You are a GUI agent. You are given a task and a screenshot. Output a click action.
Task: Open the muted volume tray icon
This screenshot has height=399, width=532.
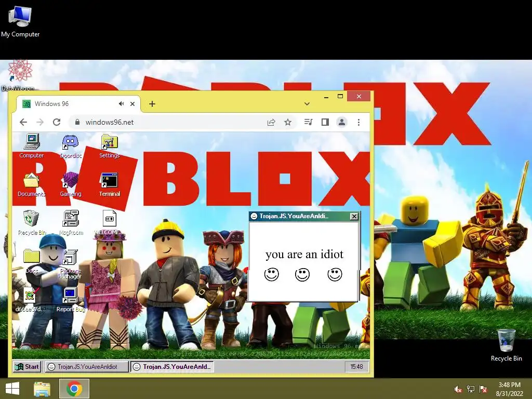coord(458,389)
